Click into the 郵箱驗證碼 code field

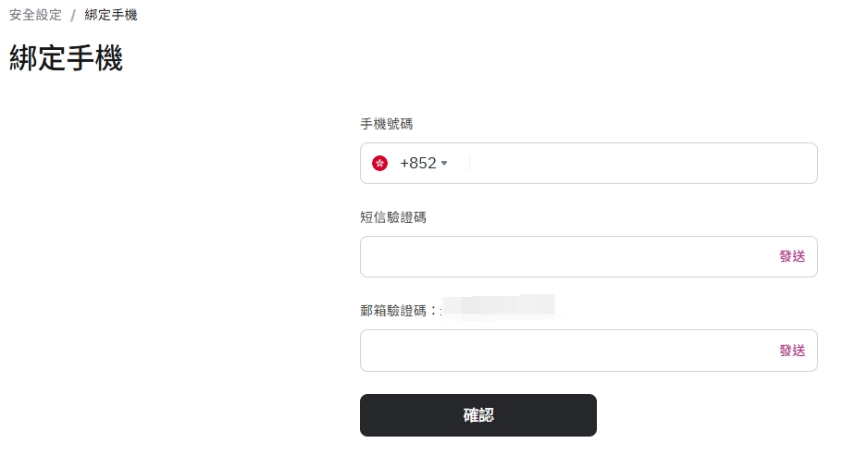pos(565,351)
